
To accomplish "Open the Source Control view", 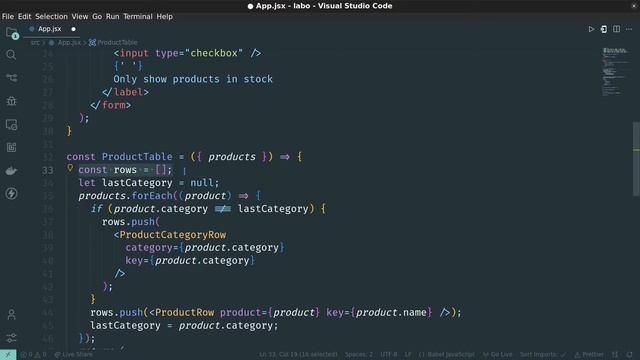I will (11, 78).
